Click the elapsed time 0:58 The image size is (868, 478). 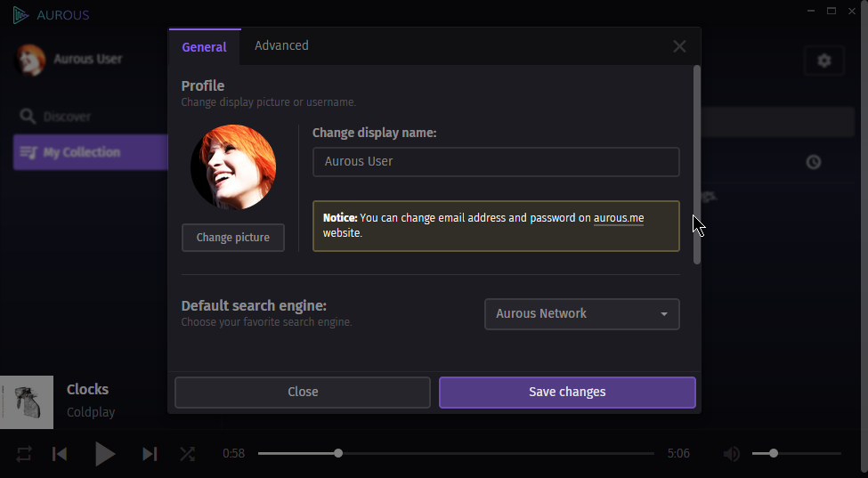click(x=233, y=454)
